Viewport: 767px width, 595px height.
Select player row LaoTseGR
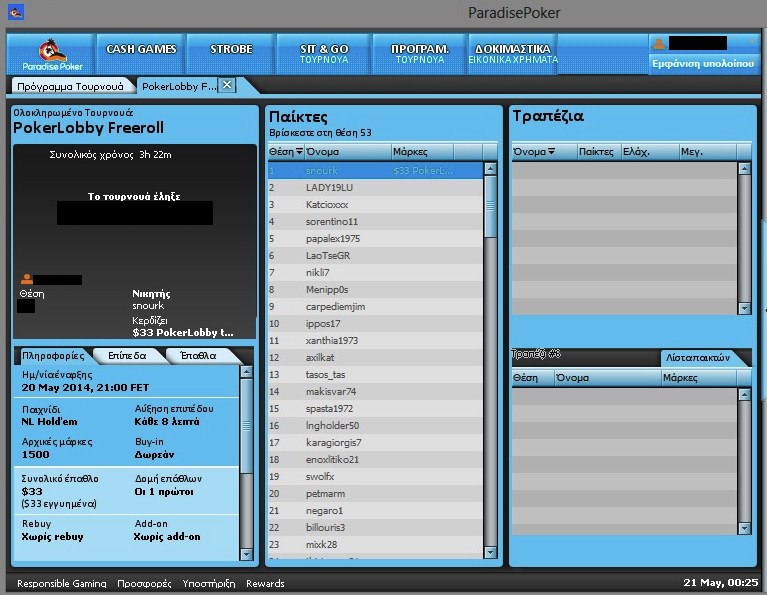click(375, 256)
